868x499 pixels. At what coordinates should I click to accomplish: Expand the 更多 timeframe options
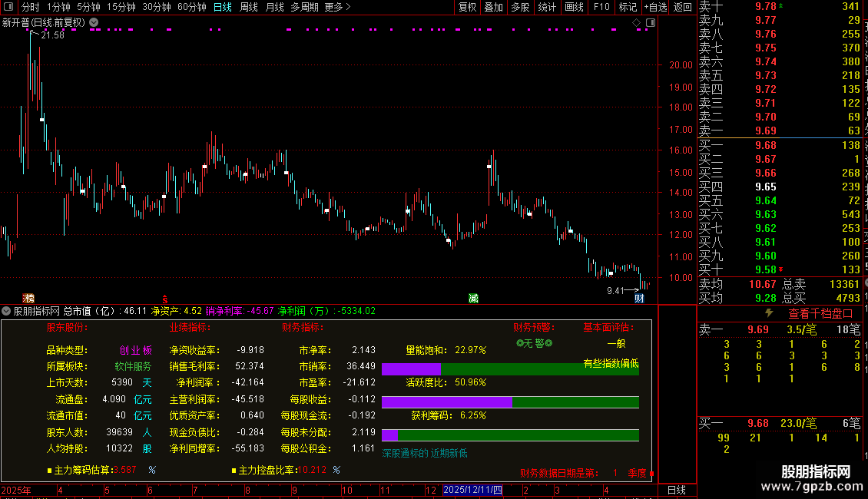[337, 7]
